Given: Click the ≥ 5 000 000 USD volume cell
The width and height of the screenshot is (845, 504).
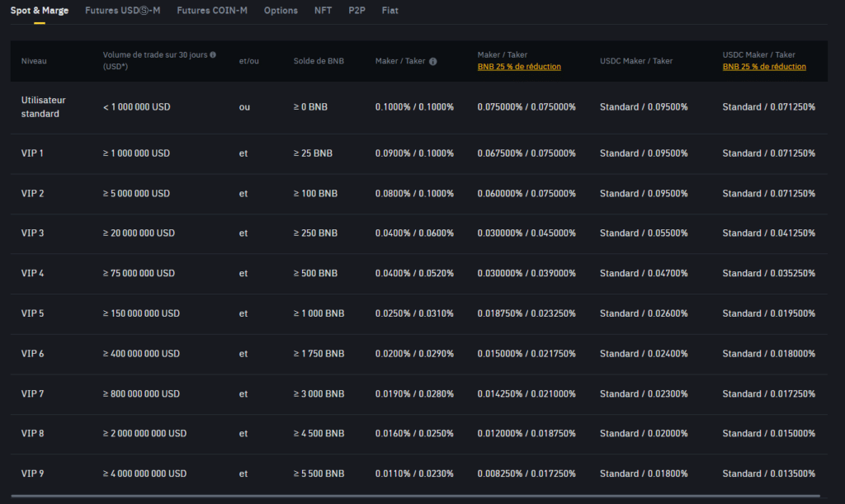Looking at the screenshot, I should pos(136,193).
